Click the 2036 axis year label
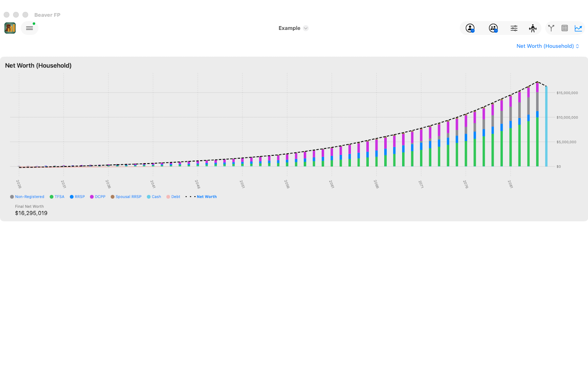 pos(108,184)
